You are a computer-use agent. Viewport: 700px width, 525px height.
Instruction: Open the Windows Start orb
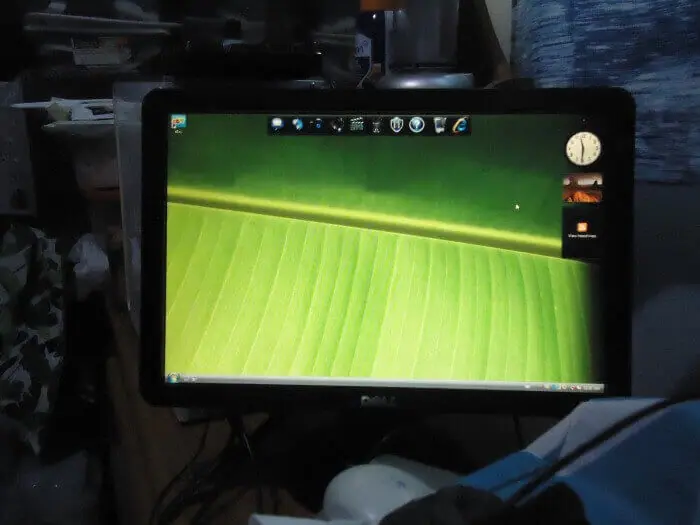click(x=172, y=378)
